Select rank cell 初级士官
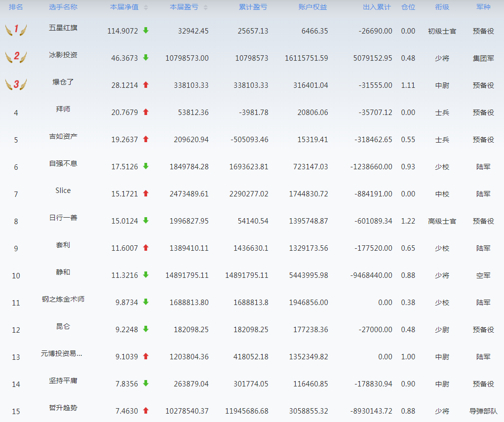 click(x=442, y=31)
